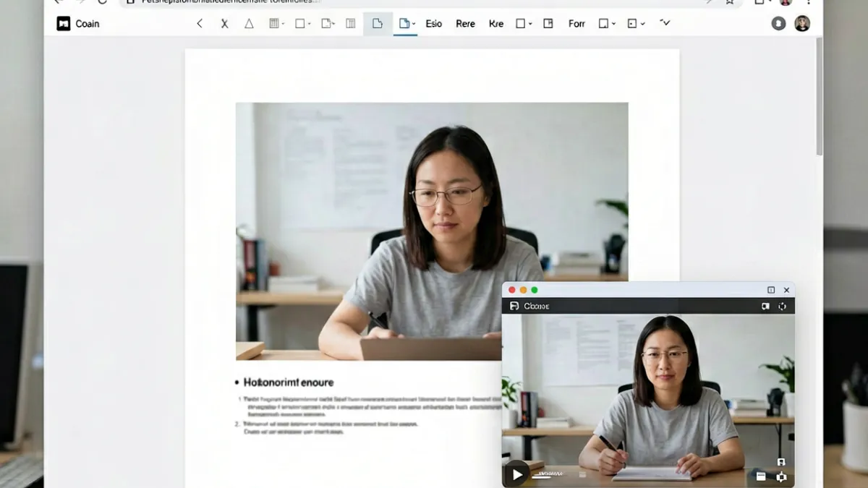This screenshot has width=868, height=488.
Task: Open the Rere menu
Action: point(466,24)
